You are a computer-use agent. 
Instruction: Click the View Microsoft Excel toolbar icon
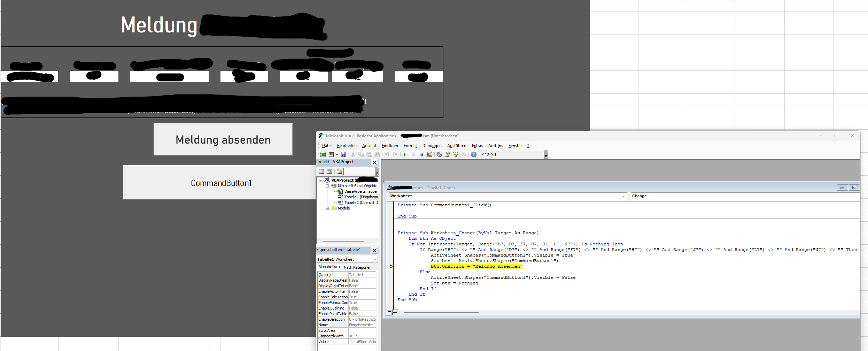click(x=323, y=154)
